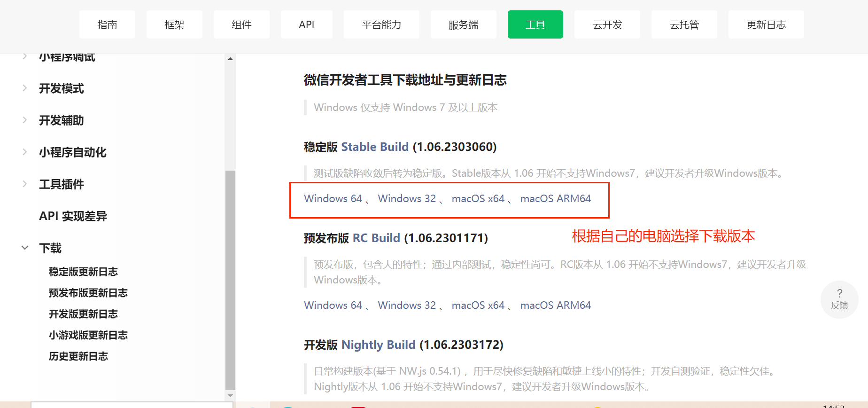Download RC Build Windows 64
868x408 pixels.
click(x=333, y=305)
